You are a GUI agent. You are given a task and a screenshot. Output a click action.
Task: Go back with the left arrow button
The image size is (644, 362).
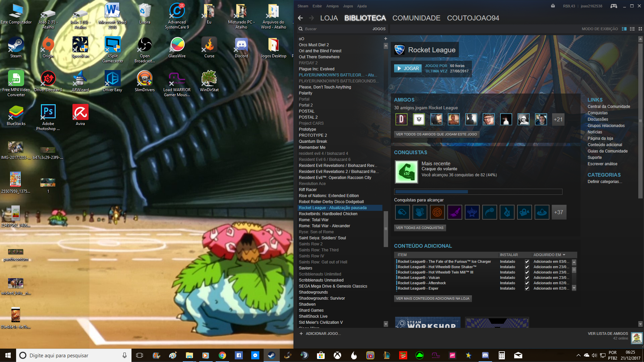click(301, 18)
